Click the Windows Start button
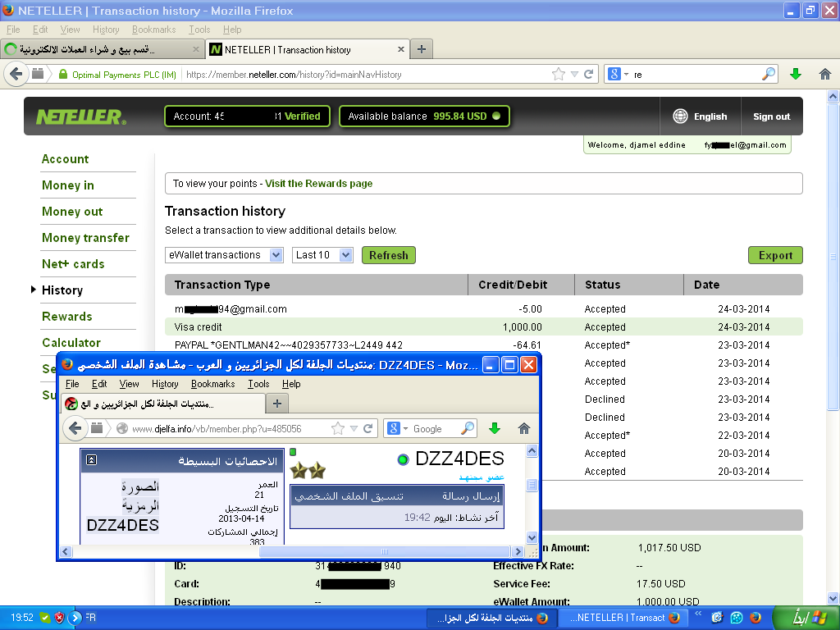 (807, 618)
